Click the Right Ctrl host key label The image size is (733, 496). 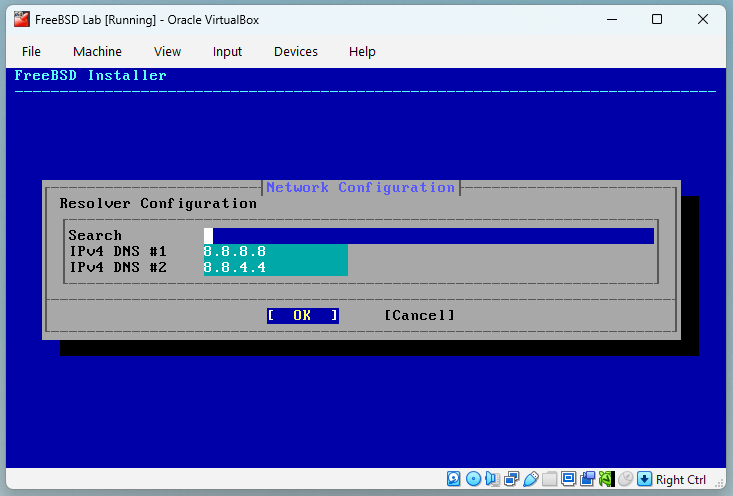click(x=681, y=480)
